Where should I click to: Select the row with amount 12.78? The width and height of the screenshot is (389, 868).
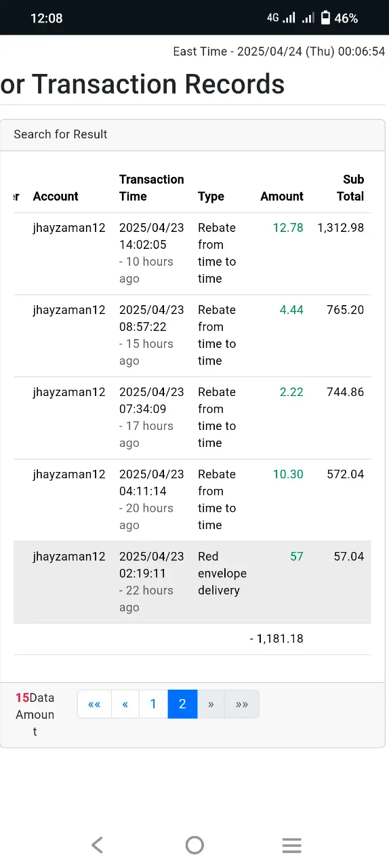pos(192,254)
